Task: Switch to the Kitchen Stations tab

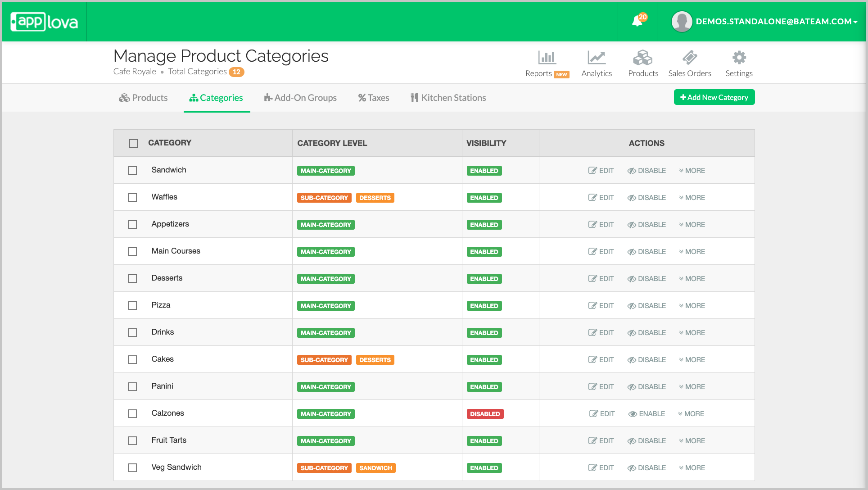Action: coord(448,98)
